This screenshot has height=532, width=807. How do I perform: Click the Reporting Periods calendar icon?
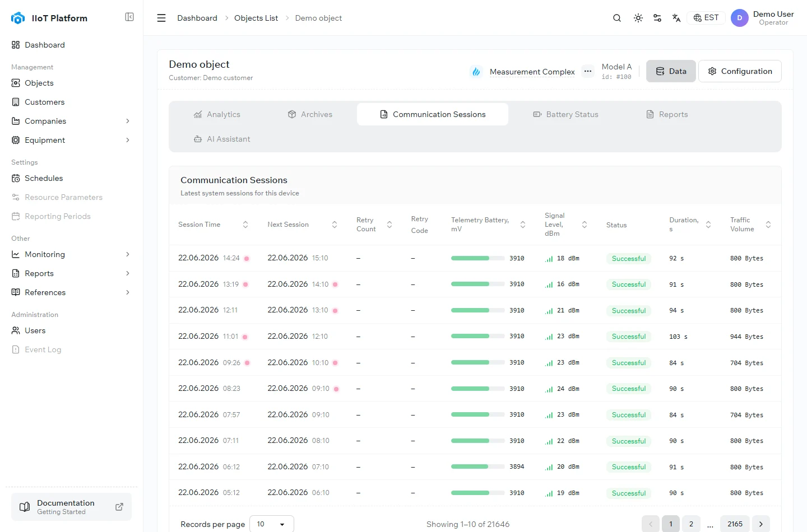[x=16, y=216]
